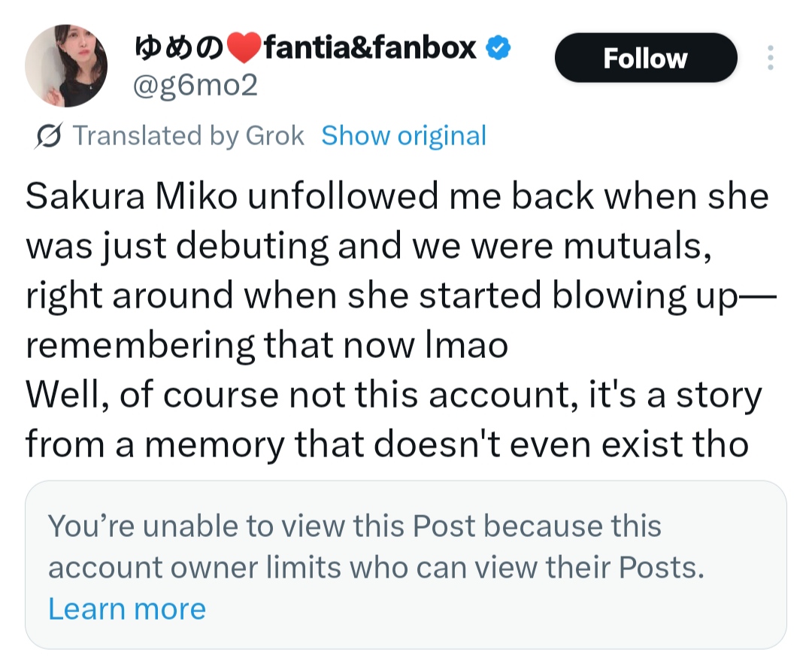Click "from a memory that doesn't even exist" line
Screen dimensions: 812x658
pos(386,445)
